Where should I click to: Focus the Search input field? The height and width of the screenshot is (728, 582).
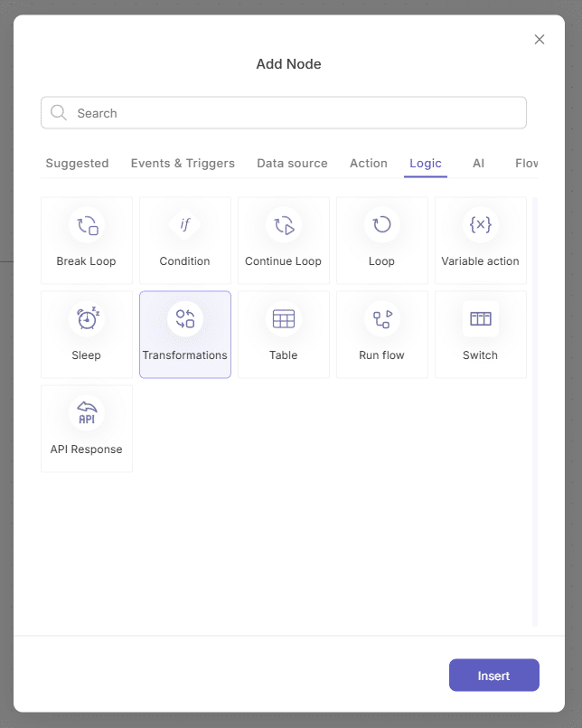click(x=284, y=113)
